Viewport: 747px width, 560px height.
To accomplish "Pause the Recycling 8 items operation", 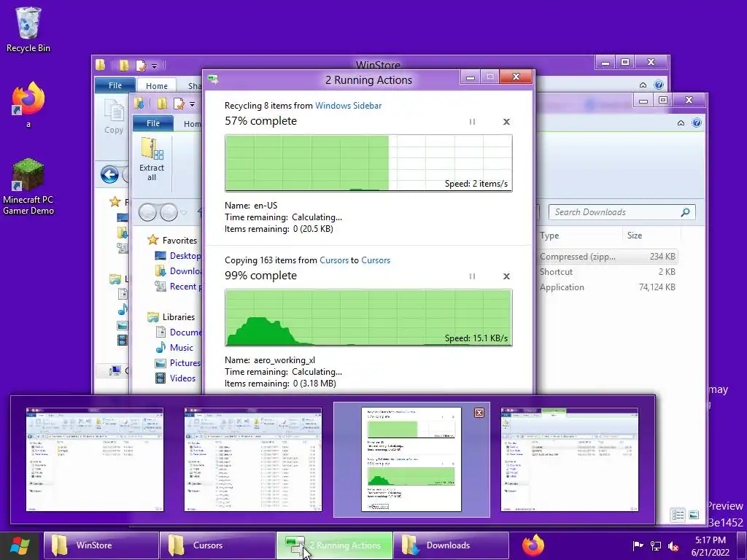I will [x=472, y=122].
